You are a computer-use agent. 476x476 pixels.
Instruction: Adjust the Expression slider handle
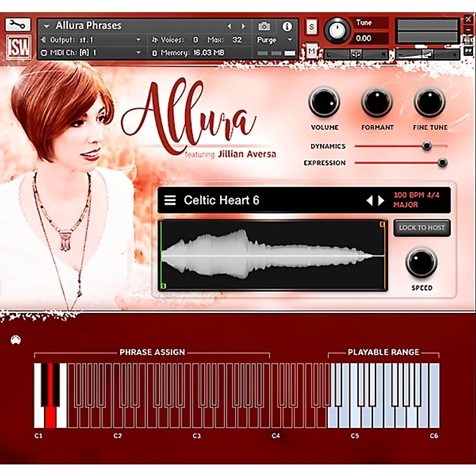pos(442,163)
